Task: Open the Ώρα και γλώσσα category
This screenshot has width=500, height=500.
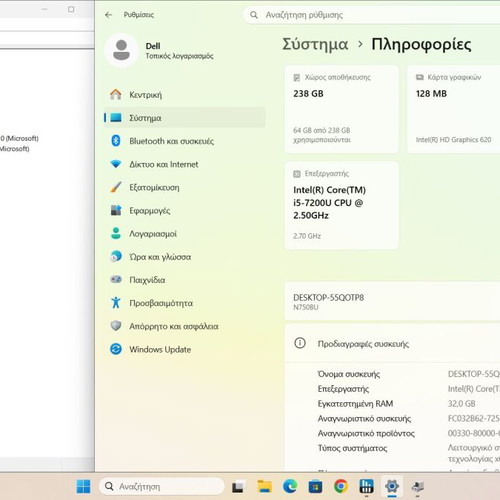Action: click(x=185, y=257)
